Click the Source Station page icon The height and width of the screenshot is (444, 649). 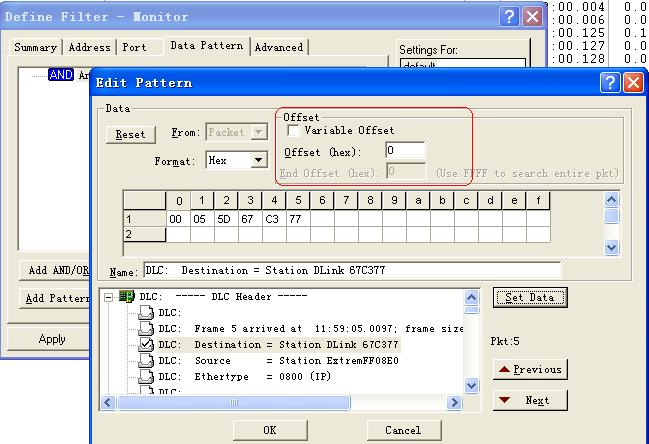coord(147,361)
